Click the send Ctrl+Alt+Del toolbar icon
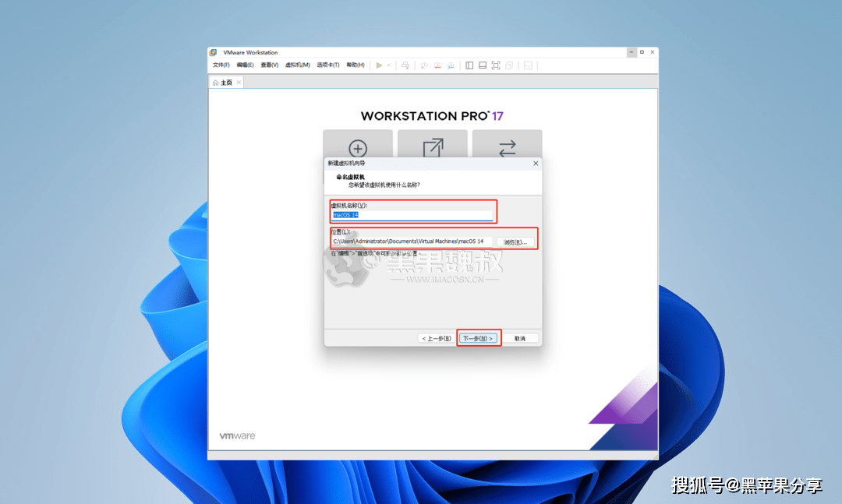 [405, 65]
